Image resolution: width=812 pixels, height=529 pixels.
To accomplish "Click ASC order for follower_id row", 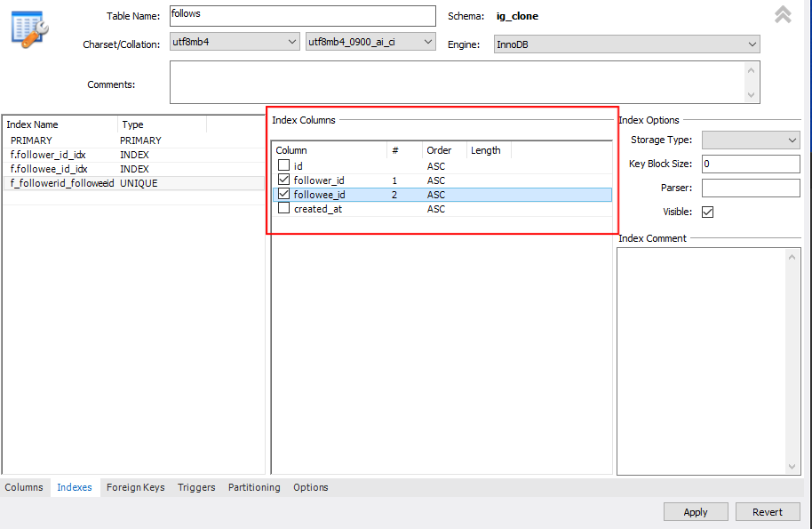I will click(436, 180).
